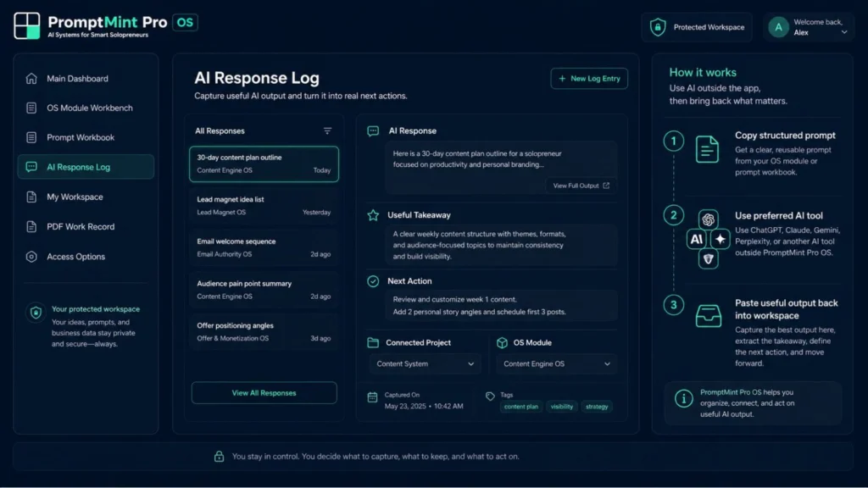868x488 pixels.
Task: Click the Copy structured prompt heading
Action: click(x=785, y=135)
